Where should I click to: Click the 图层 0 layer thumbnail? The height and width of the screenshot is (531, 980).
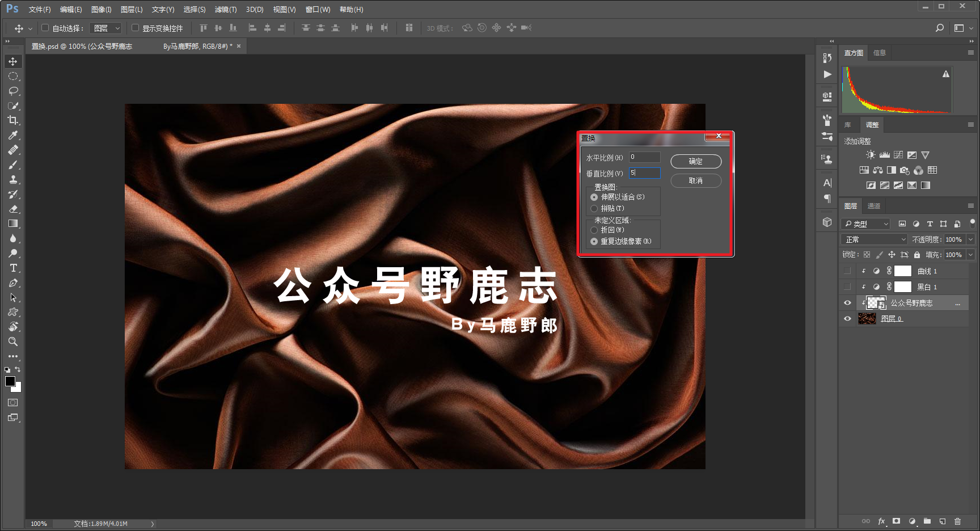[867, 319]
